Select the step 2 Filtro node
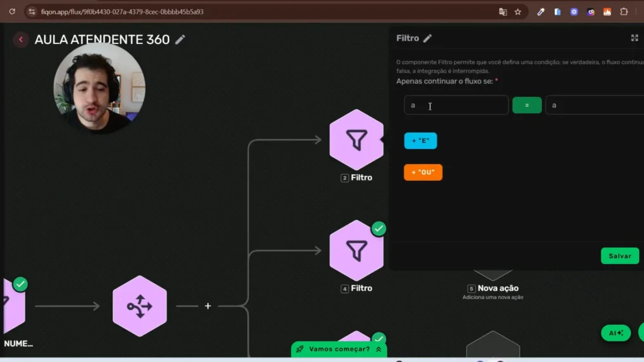The height and width of the screenshot is (362, 644). click(357, 140)
